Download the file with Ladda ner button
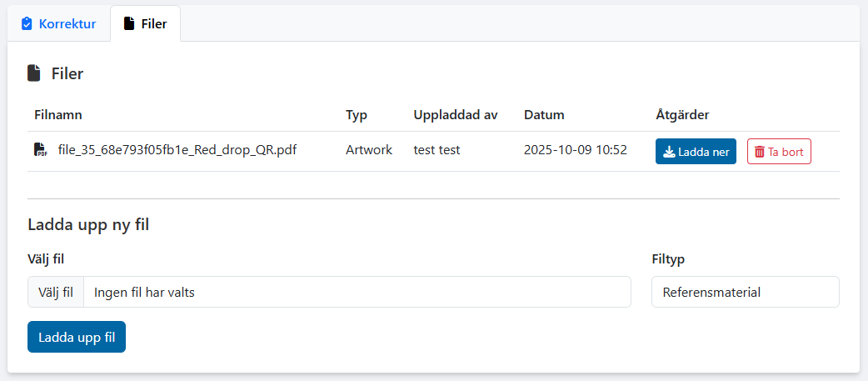The image size is (868, 381). 696,152
